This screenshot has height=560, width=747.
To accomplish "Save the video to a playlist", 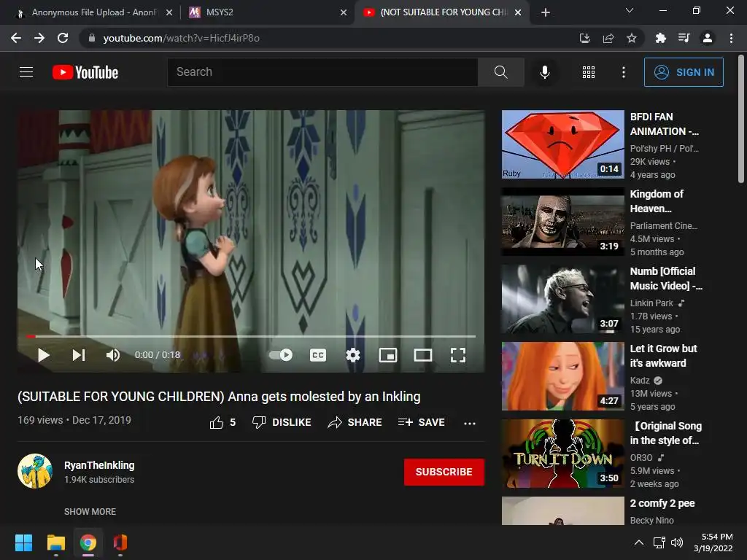I will click(x=421, y=422).
